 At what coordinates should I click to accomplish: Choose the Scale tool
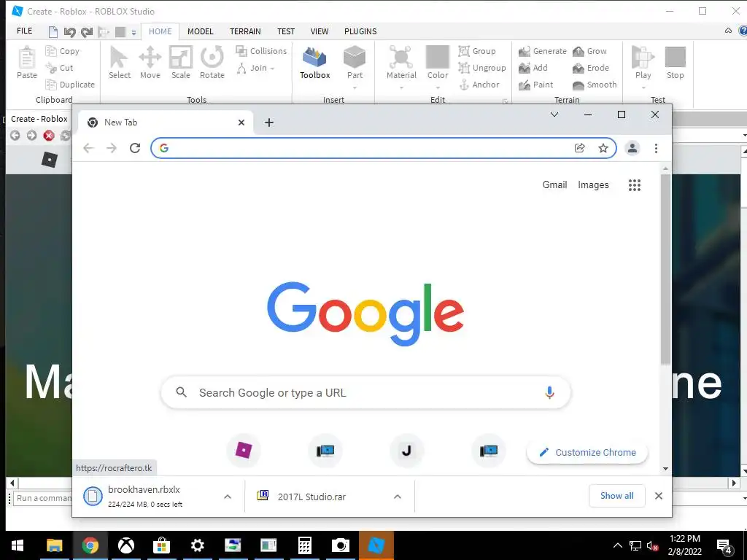pyautogui.click(x=181, y=63)
